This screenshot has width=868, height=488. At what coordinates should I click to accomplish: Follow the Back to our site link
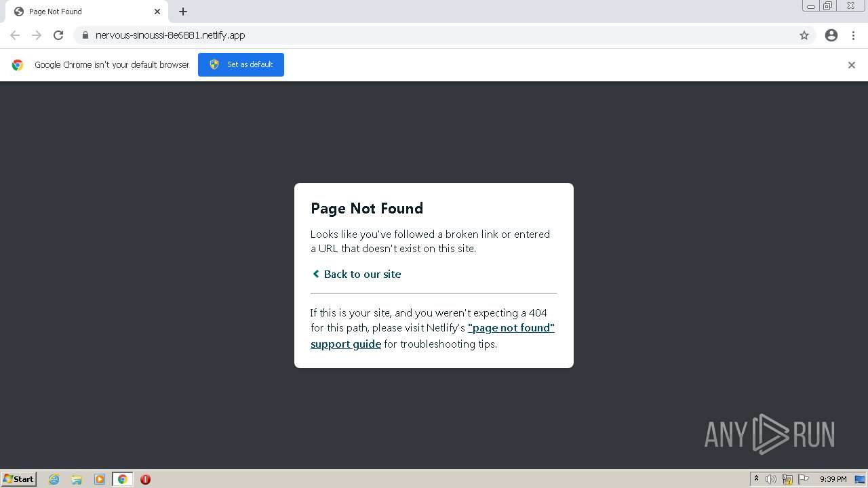[357, 274]
